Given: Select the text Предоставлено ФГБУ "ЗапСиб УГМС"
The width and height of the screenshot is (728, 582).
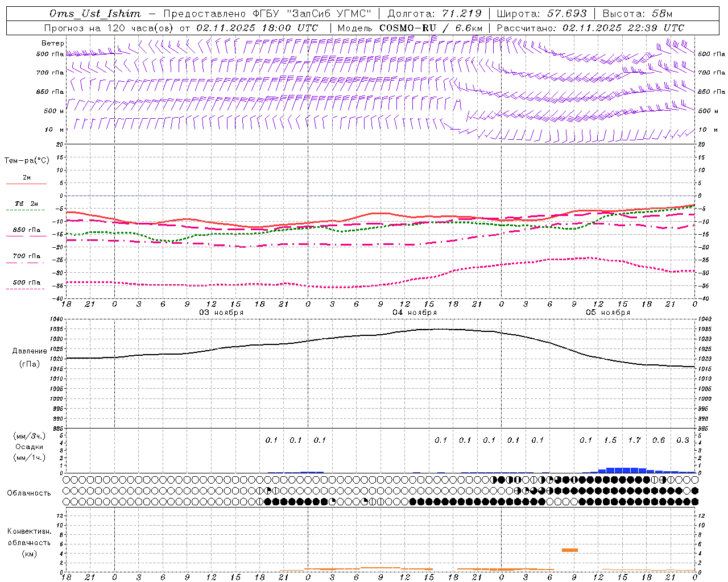Looking at the screenshot, I should click(267, 14).
